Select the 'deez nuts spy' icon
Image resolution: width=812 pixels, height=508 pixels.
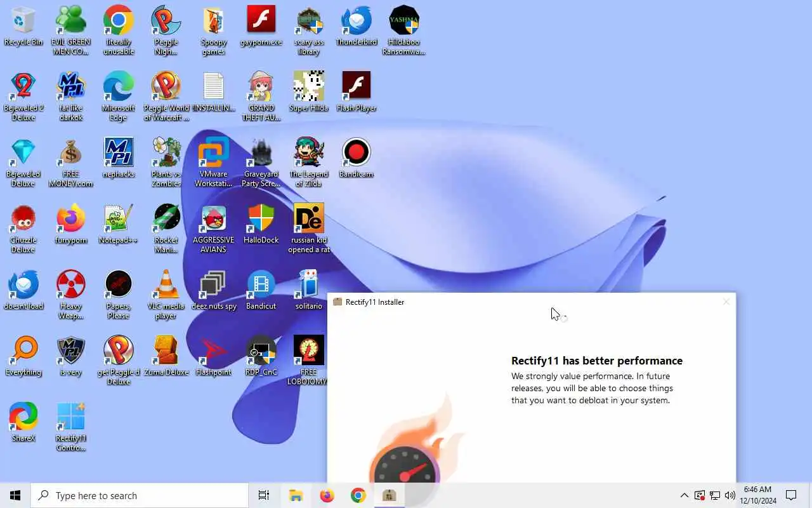(x=214, y=291)
